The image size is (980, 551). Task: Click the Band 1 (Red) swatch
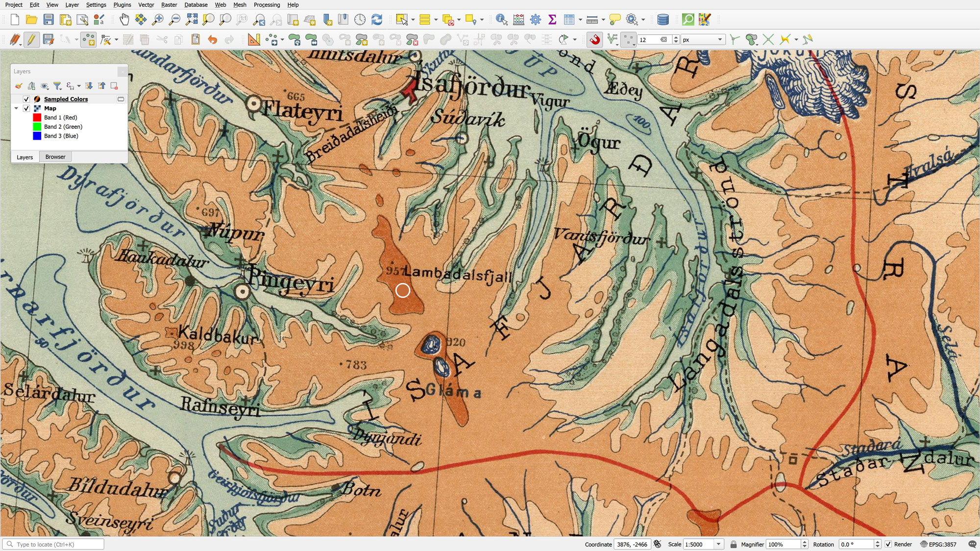coord(37,118)
